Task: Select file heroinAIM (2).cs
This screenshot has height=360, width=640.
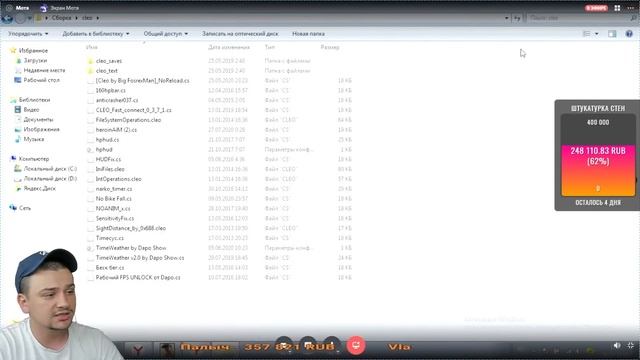Action: coord(116,130)
